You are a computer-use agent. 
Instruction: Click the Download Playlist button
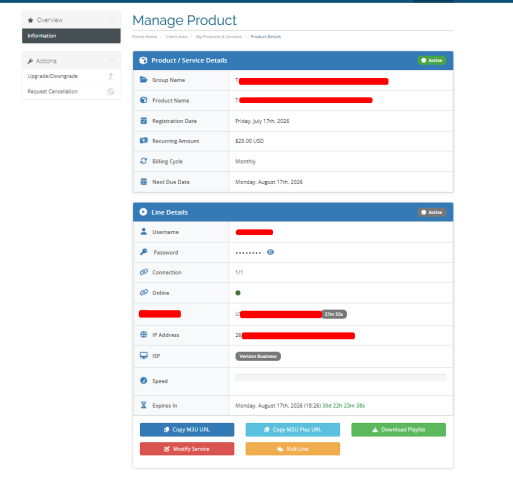pos(398,430)
